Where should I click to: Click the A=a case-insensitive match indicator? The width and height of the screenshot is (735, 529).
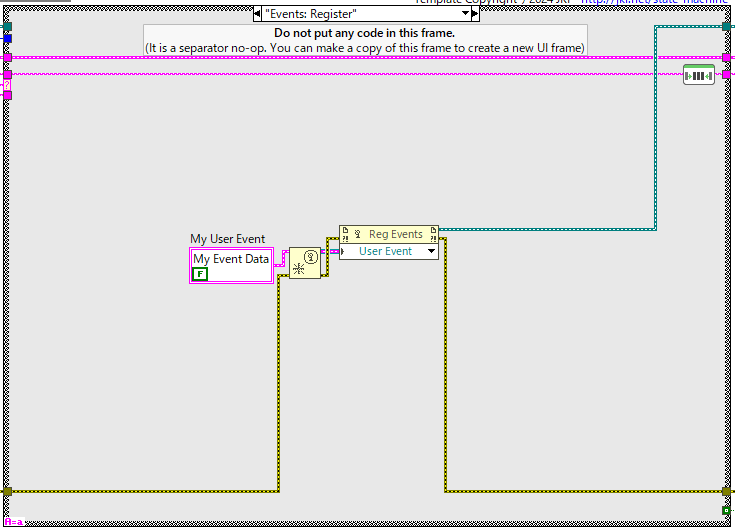click(x=14, y=522)
